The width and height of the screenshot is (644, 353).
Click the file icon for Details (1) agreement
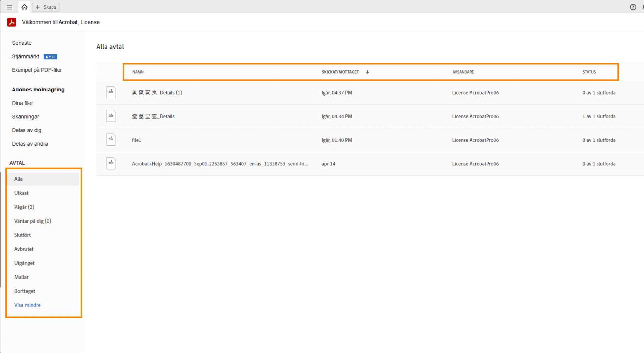111,93
